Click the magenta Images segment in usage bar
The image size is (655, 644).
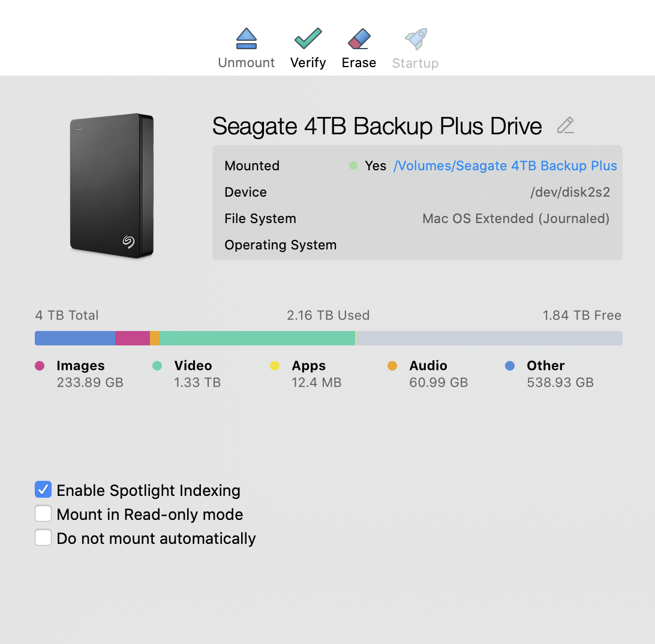(x=133, y=338)
